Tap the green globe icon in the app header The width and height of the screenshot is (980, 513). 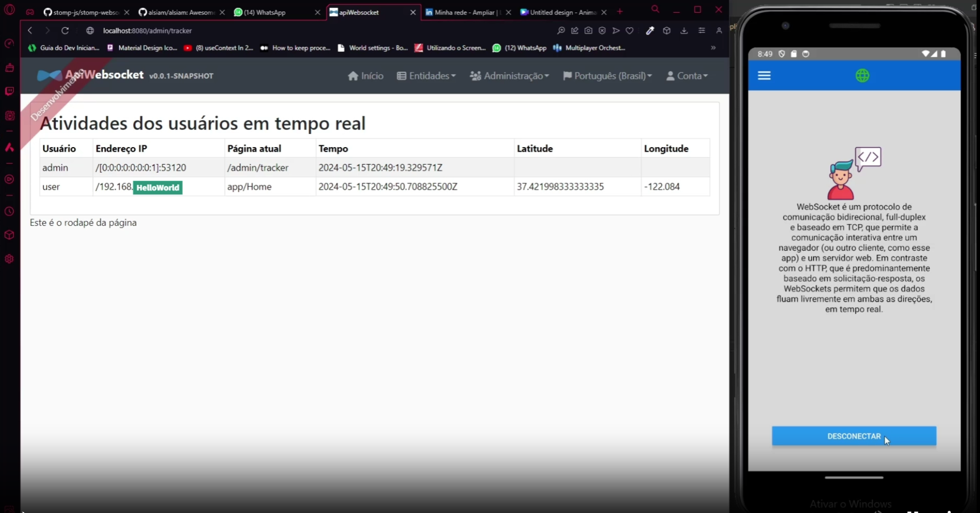coord(862,76)
